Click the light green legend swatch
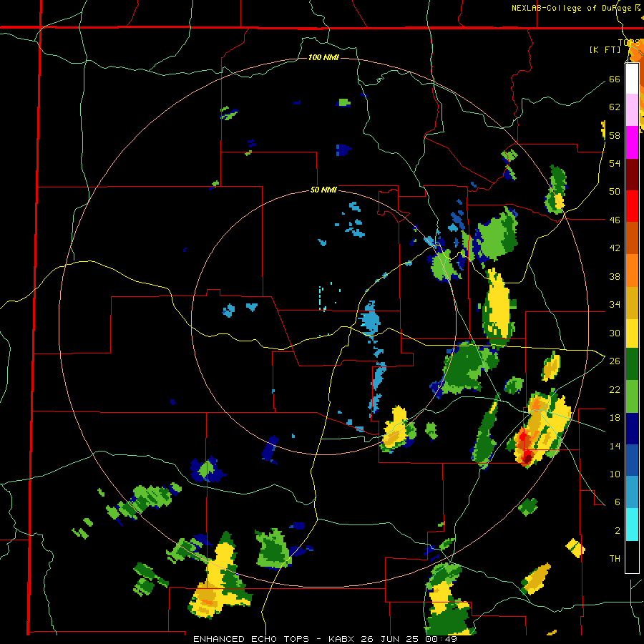 pyautogui.click(x=632, y=396)
